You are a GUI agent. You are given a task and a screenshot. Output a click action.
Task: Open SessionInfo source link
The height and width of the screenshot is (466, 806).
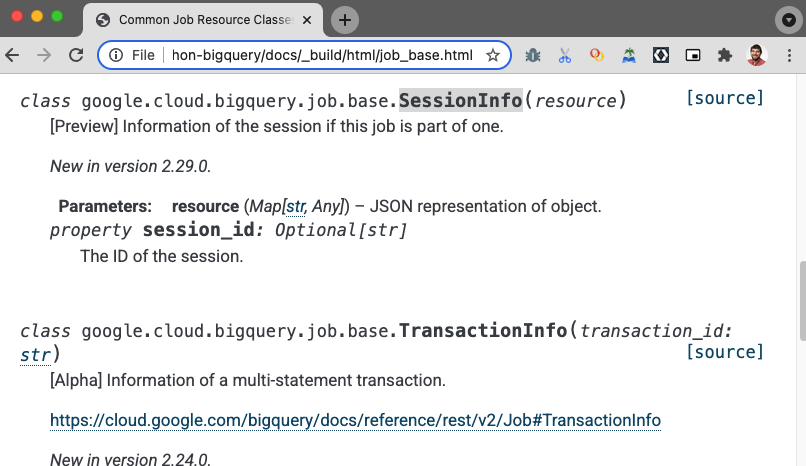725,98
